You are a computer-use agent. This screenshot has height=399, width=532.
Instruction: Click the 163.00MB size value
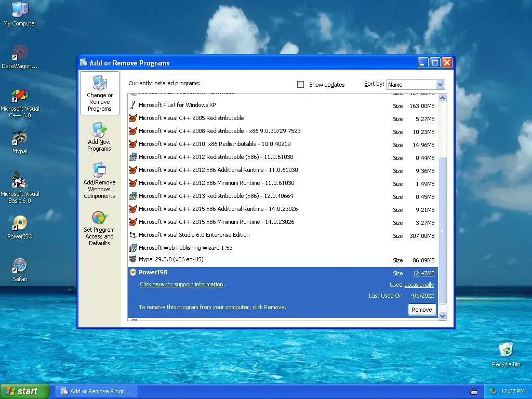(422, 106)
